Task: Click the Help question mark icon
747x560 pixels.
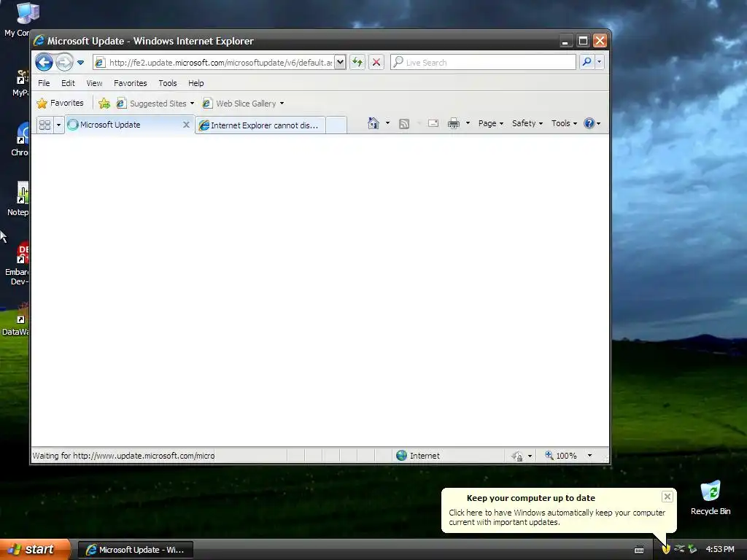Action: 589,123
